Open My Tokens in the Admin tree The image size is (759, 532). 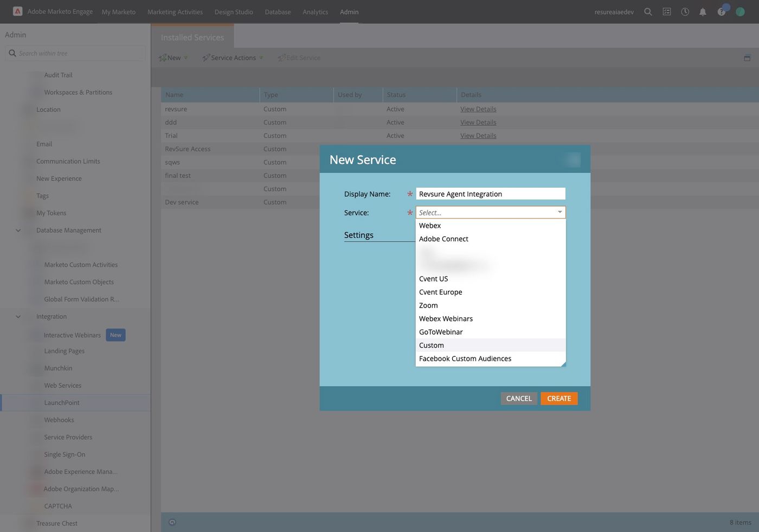click(x=51, y=213)
